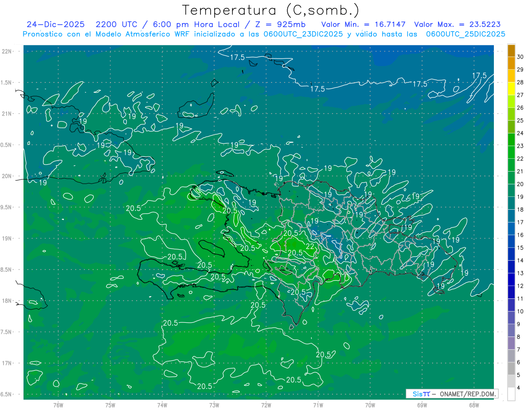Click the 'Valor Min. = 16.7147' readout
This screenshot has width=532, height=411.
point(363,24)
